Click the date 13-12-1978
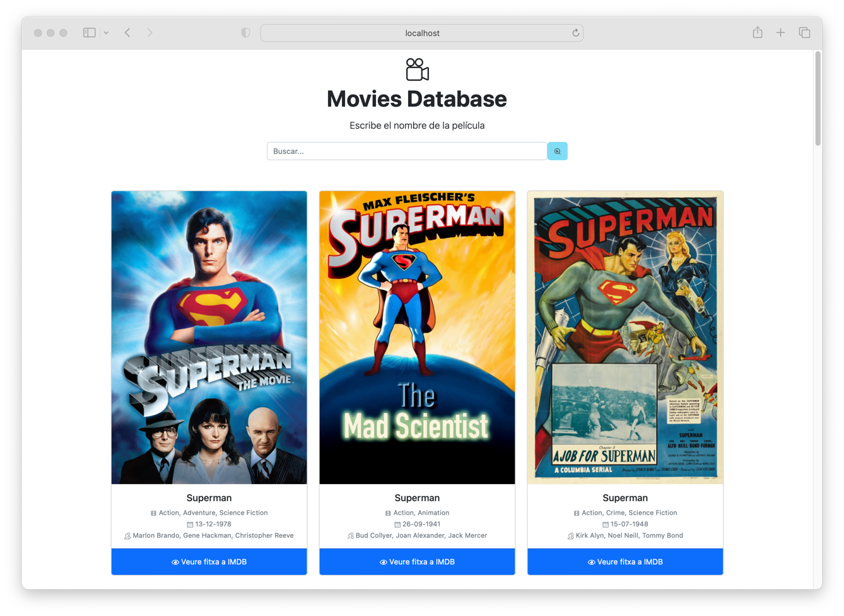Image resolution: width=844 pixels, height=616 pixels. (x=213, y=524)
